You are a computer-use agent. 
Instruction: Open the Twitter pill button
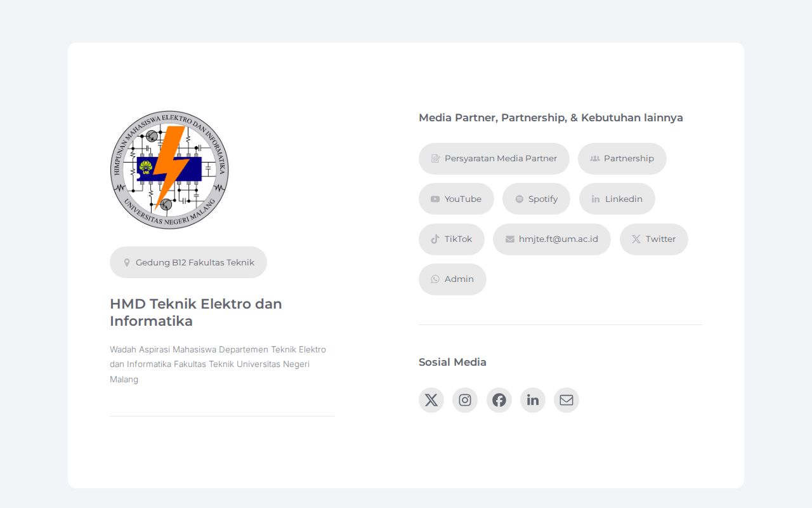(654, 239)
